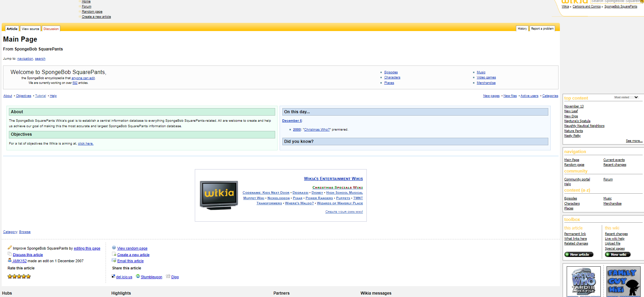Open the Merchandise link in welcome box
This screenshot has height=297, width=644.
[x=486, y=83]
